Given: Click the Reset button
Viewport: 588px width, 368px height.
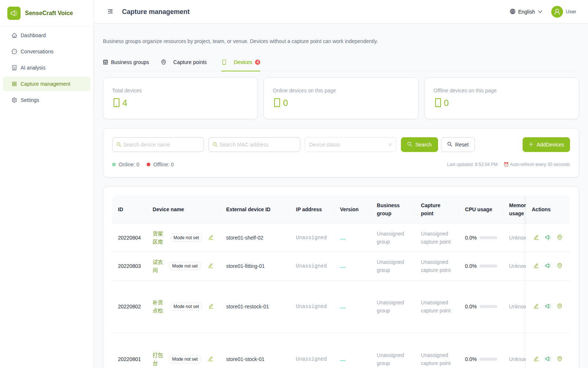Looking at the screenshot, I should (458, 145).
